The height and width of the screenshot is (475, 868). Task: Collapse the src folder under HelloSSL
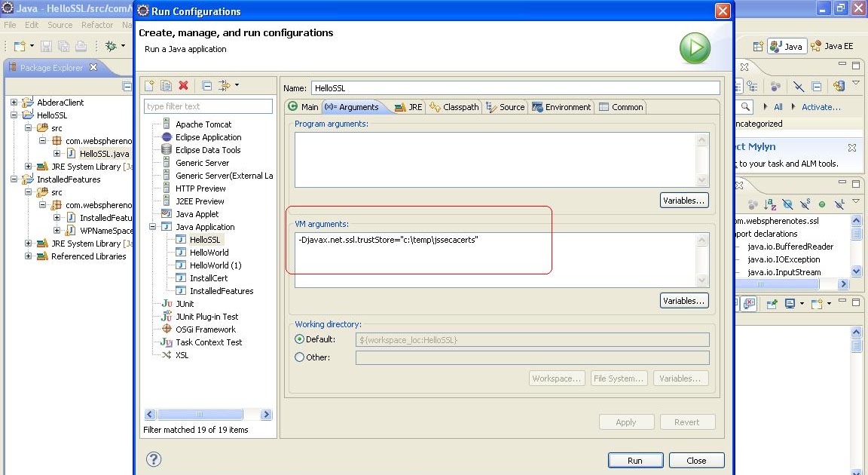[x=28, y=128]
